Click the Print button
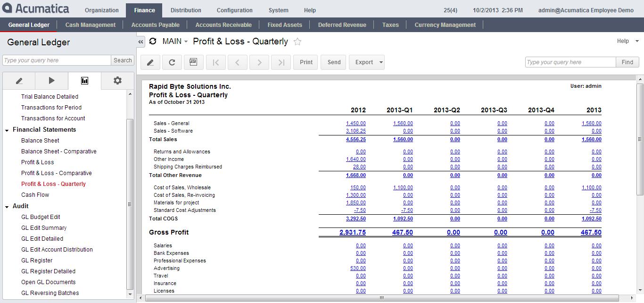This screenshot has height=303, width=644. click(306, 62)
